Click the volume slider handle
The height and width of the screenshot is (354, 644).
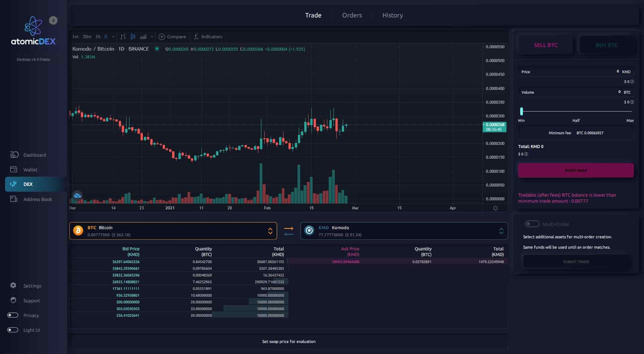point(522,111)
